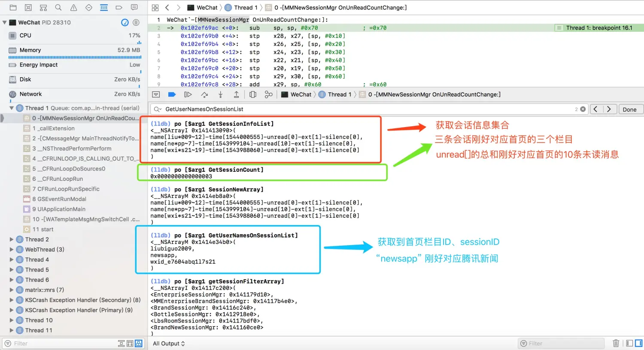Open the Project navigator folder icon
This screenshot has width=644, height=350.
click(x=13, y=7)
